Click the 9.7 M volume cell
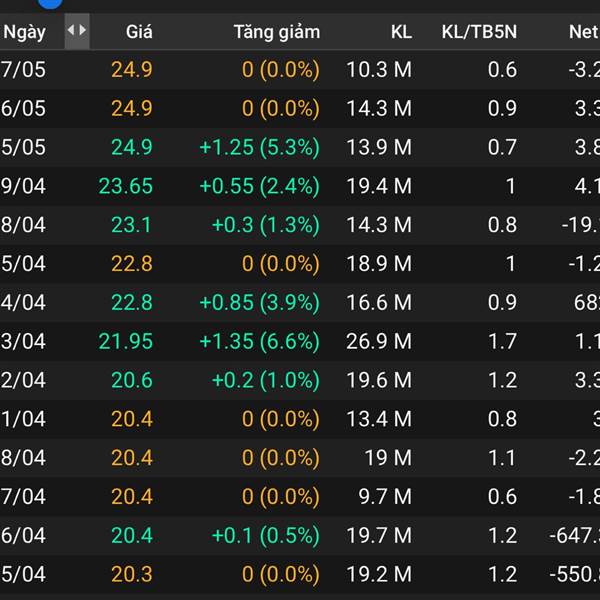Image resolution: width=600 pixels, height=600 pixels. pos(383,496)
